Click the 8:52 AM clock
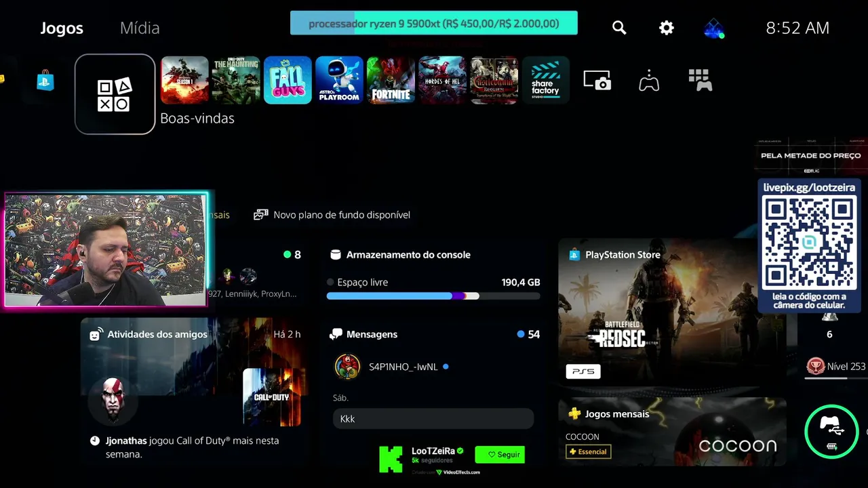868x488 pixels. click(797, 28)
